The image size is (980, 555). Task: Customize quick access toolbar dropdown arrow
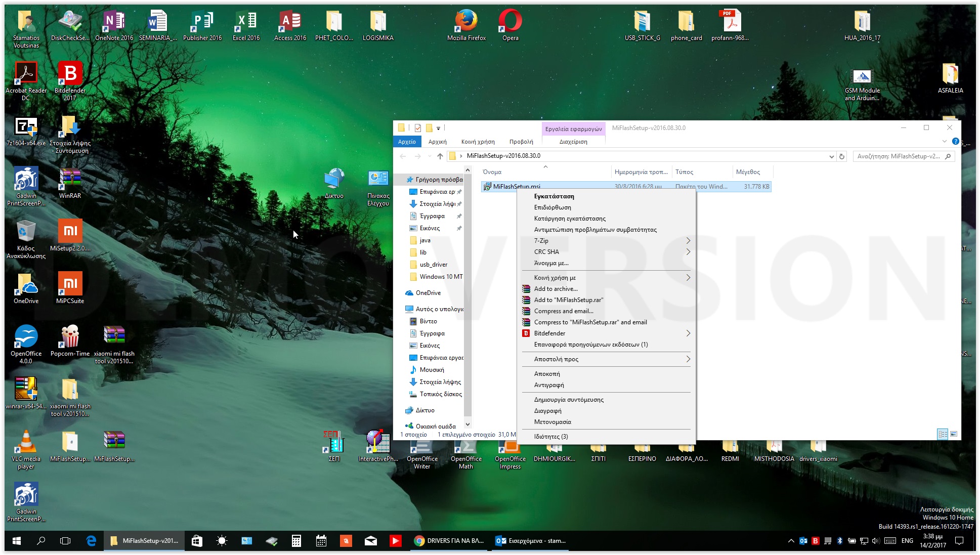click(439, 128)
